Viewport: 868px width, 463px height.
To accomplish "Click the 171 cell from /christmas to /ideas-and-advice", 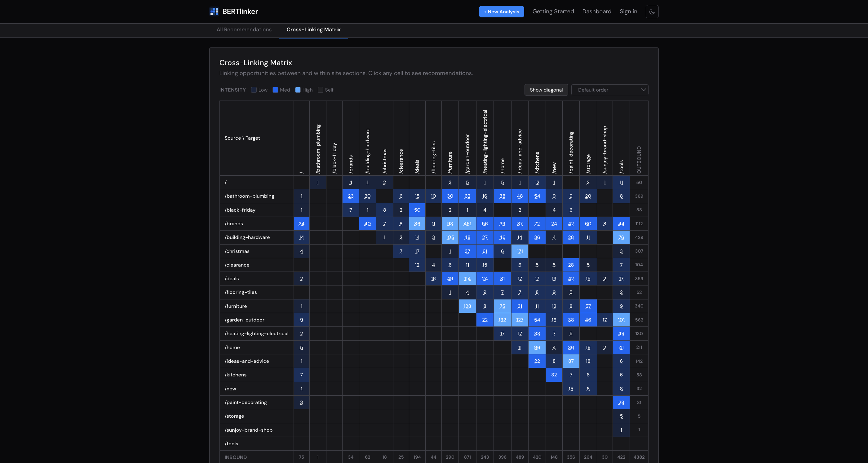I will [x=519, y=251].
